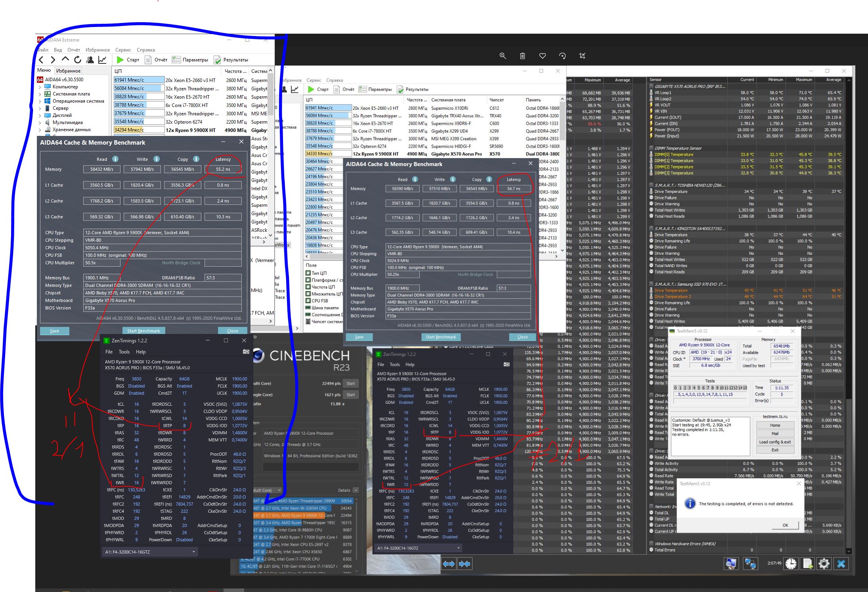The image size is (868, 592).
Task: Click the photo viewer zoom magnifier icon
Action: [503, 56]
